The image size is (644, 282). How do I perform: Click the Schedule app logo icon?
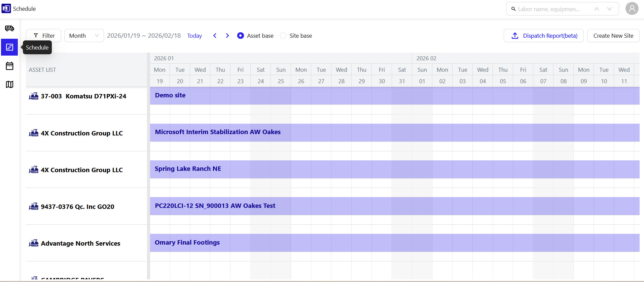6,8
